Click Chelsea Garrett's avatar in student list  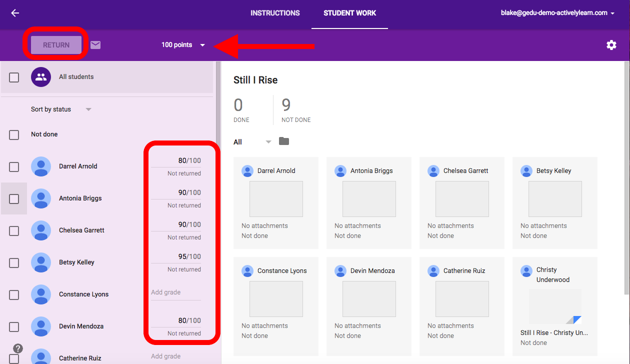[41, 230]
